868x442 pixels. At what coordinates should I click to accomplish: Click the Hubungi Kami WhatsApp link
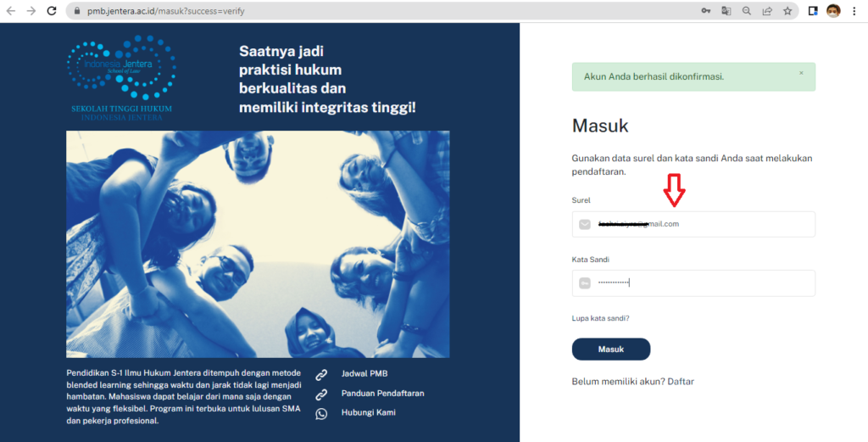click(368, 413)
